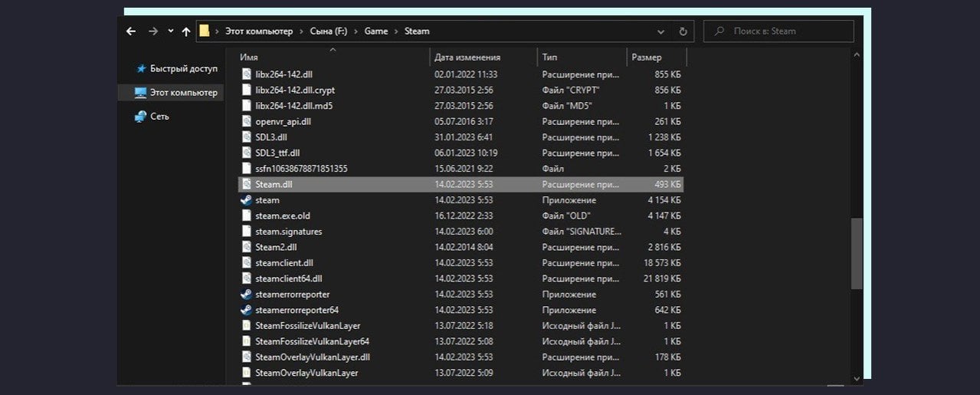Click the DLL icon of steamclient64.dll
The width and height of the screenshot is (980, 395).
click(246, 278)
